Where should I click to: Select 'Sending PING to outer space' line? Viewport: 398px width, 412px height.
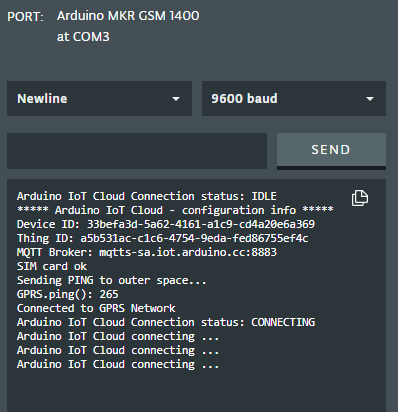point(112,280)
